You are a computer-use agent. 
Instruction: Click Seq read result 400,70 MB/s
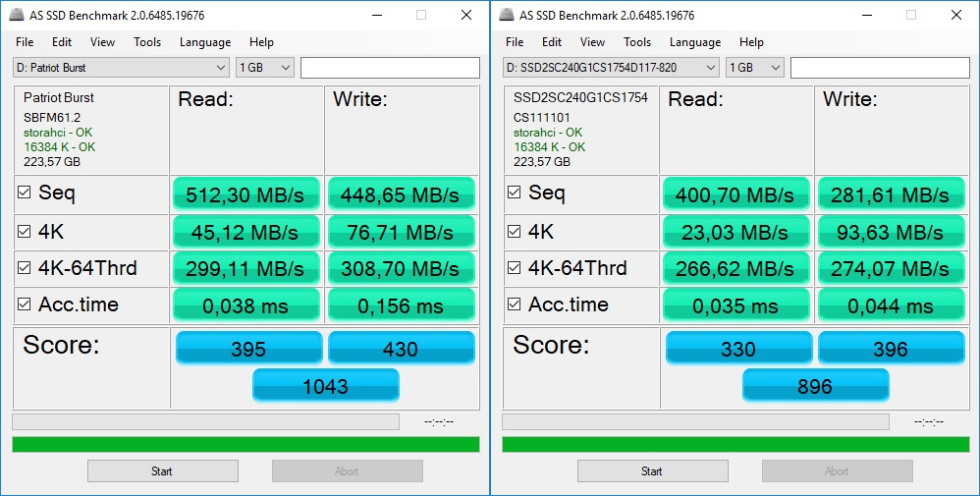[x=736, y=194]
